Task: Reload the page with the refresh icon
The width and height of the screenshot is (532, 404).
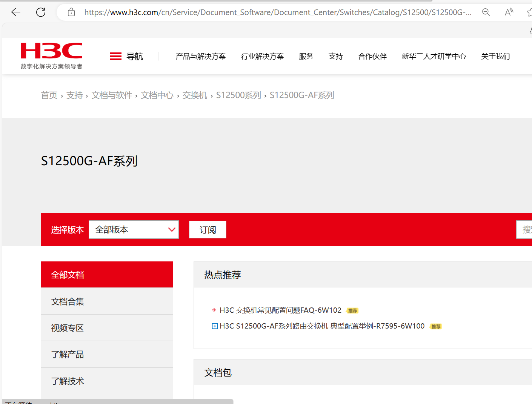Action: pyautogui.click(x=41, y=12)
